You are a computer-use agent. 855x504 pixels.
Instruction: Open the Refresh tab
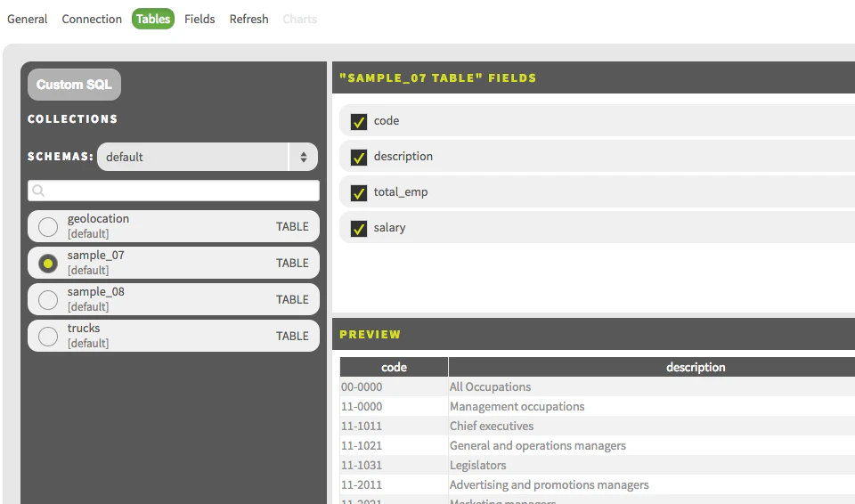point(248,19)
